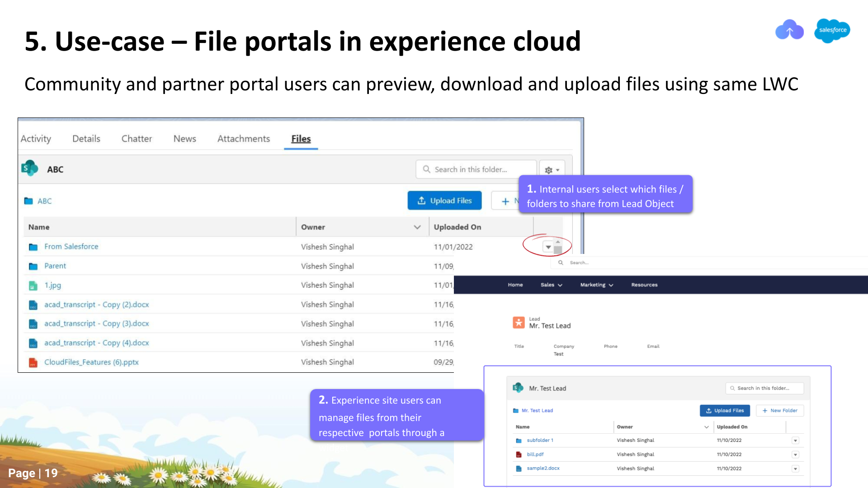This screenshot has height=488, width=868.
Task: Click the SharePoint icon beside ABC header
Action: (x=30, y=169)
